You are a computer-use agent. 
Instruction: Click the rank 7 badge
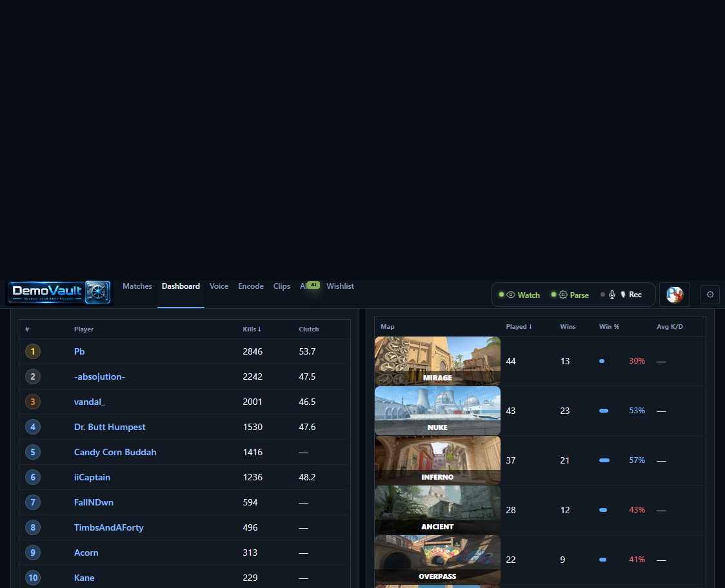tap(33, 502)
